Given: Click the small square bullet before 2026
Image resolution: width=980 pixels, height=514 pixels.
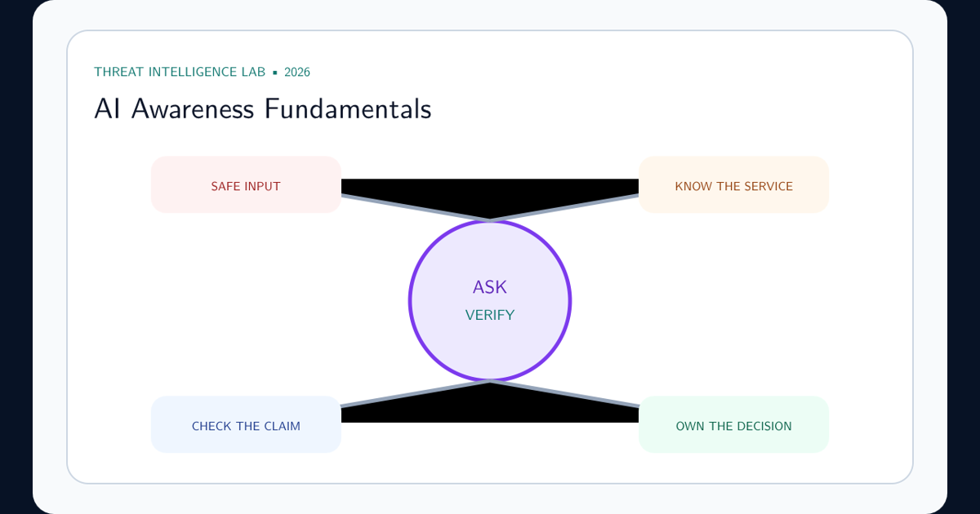Looking at the screenshot, I should click(275, 73).
